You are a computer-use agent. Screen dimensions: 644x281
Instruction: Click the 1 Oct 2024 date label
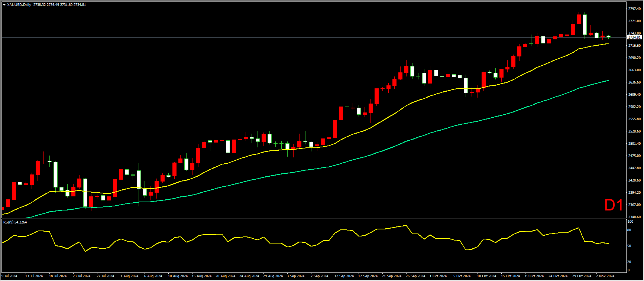coord(438,276)
